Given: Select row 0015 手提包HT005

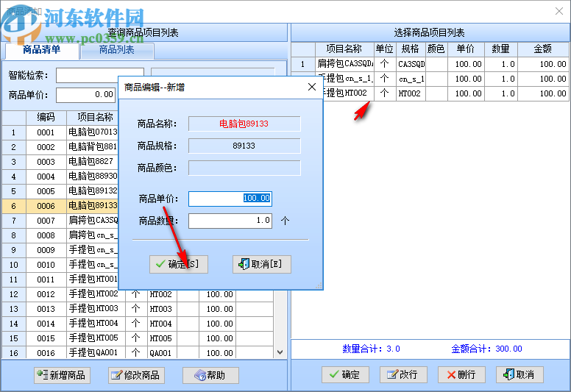Looking at the screenshot, I should pos(138,338).
